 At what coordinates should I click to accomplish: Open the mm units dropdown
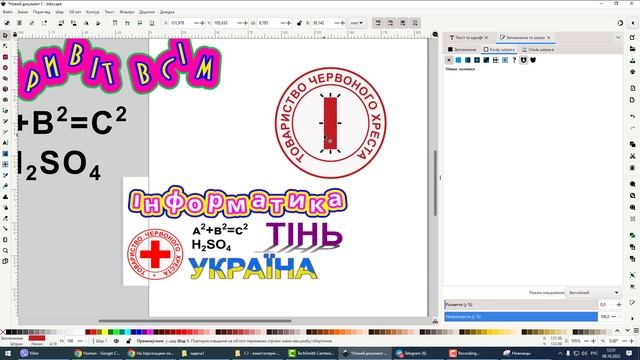(x=357, y=23)
